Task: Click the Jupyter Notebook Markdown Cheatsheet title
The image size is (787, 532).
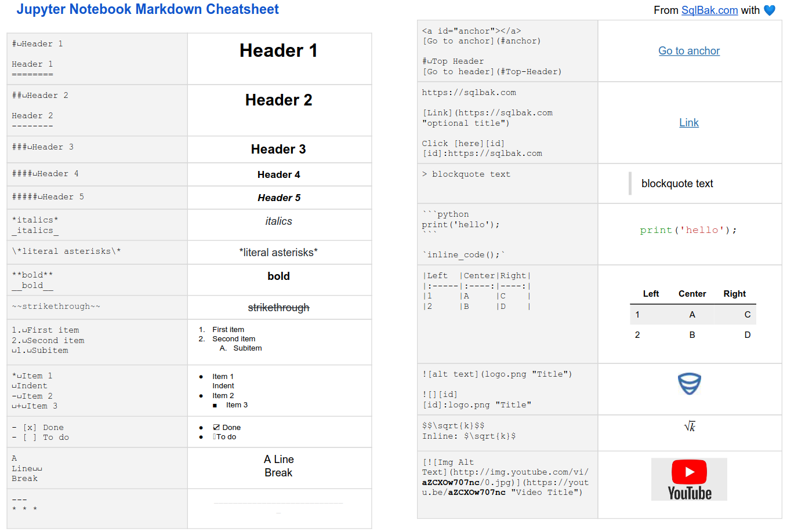Action: coord(147,9)
